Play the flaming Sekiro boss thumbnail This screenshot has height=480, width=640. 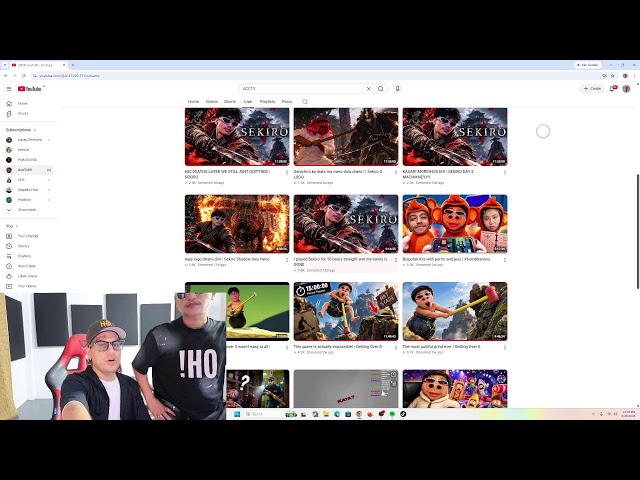pos(237,224)
